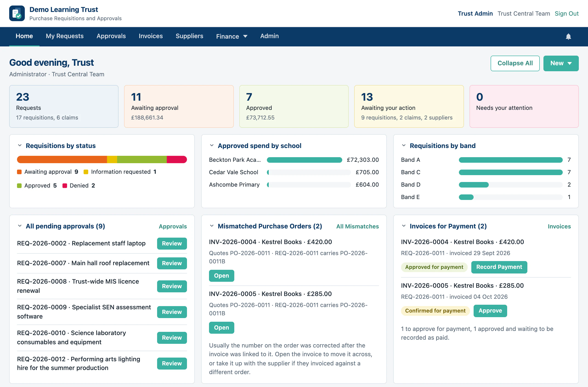
Task: Follow the Approvals link in pending approvals
Action: pos(173,226)
